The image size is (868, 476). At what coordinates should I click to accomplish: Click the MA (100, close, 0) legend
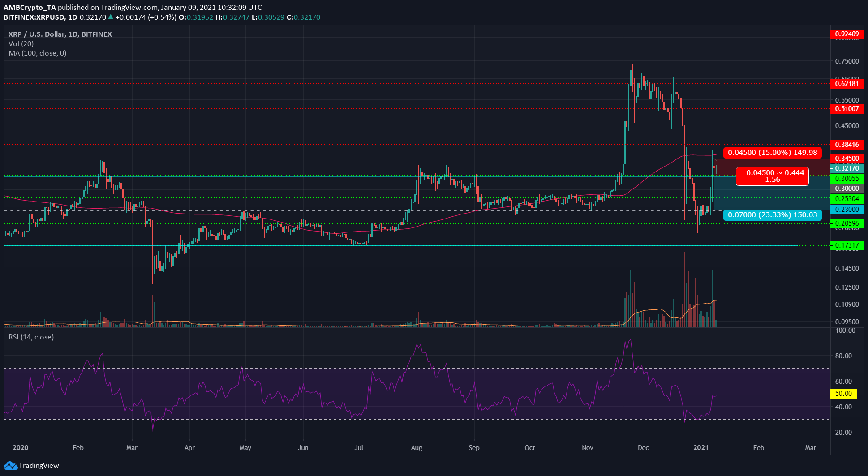point(37,53)
